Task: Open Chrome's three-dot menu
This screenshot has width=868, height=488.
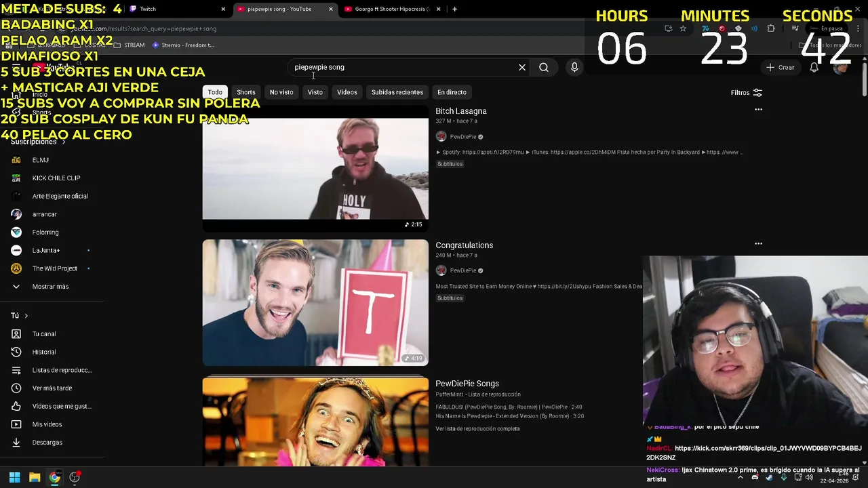Action: [x=859, y=28]
